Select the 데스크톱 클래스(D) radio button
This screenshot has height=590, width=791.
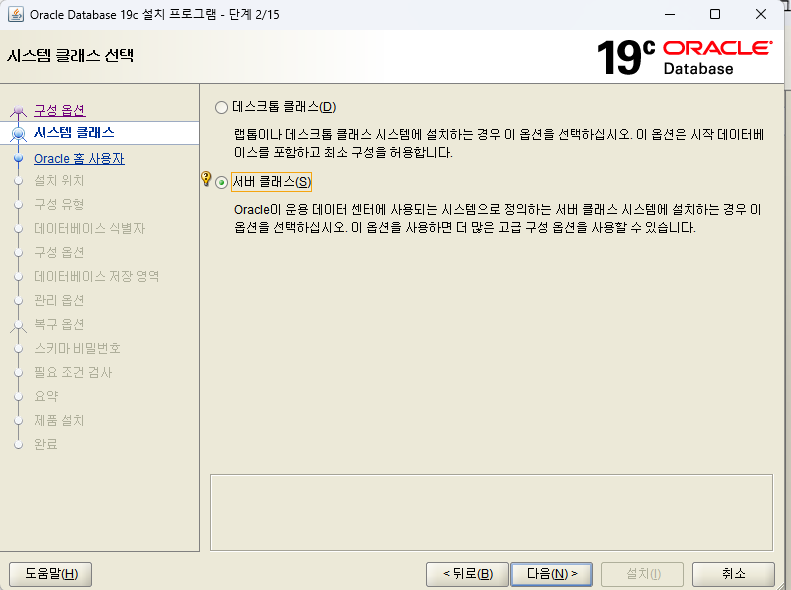221,107
